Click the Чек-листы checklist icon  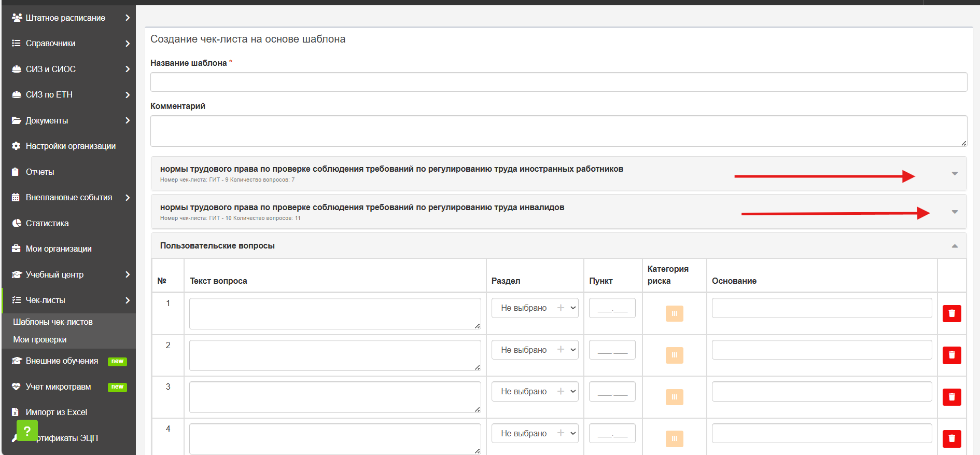tap(16, 300)
